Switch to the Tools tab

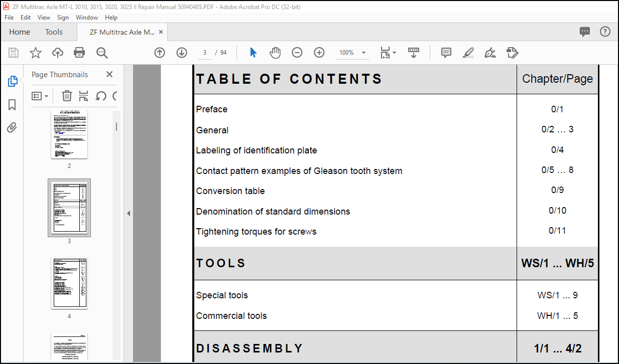point(54,32)
